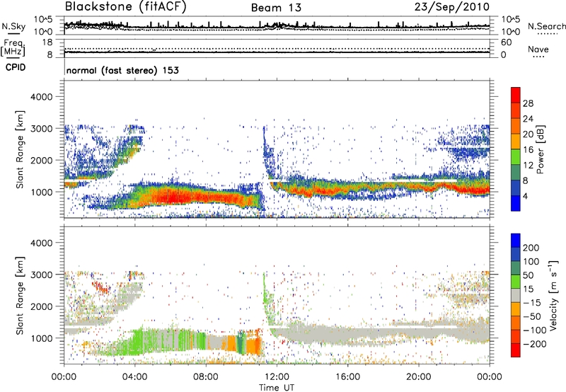
Task: Click the 16:00 time tick label
Action: 347,377
